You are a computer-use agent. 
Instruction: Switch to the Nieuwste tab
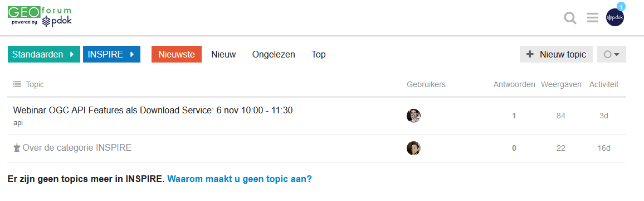point(177,54)
